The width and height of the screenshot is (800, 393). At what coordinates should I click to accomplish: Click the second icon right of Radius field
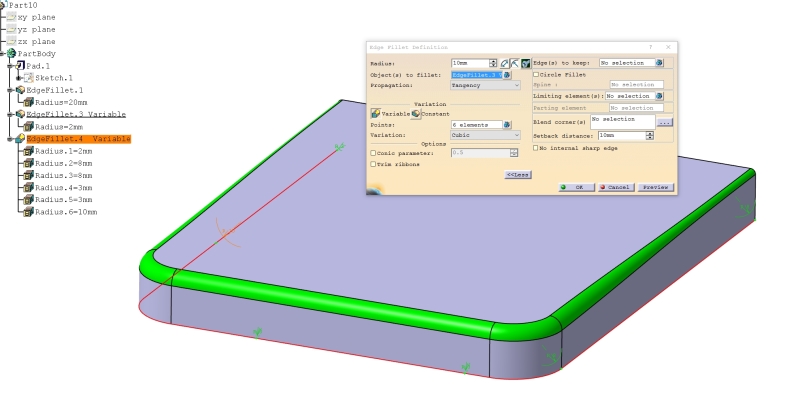click(x=515, y=63)
